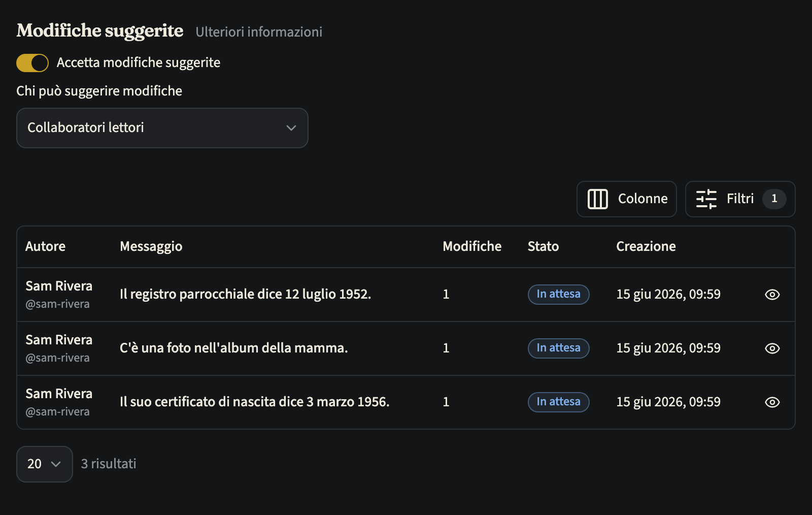Click the In attesa badge in the foto nell'album row
812x515 pixels.
point(559,348)
